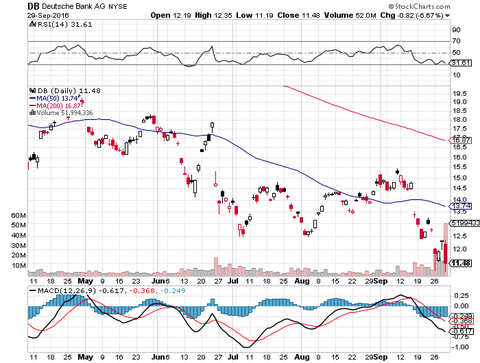The image size is (480, 363).
Task: Click the bar icon before Volume 51,994,336
Action: tap(32, 113)
